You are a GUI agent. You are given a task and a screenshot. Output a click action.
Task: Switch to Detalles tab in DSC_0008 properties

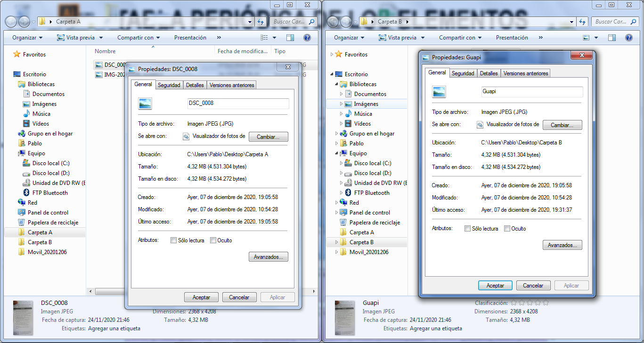pos(195,85)
